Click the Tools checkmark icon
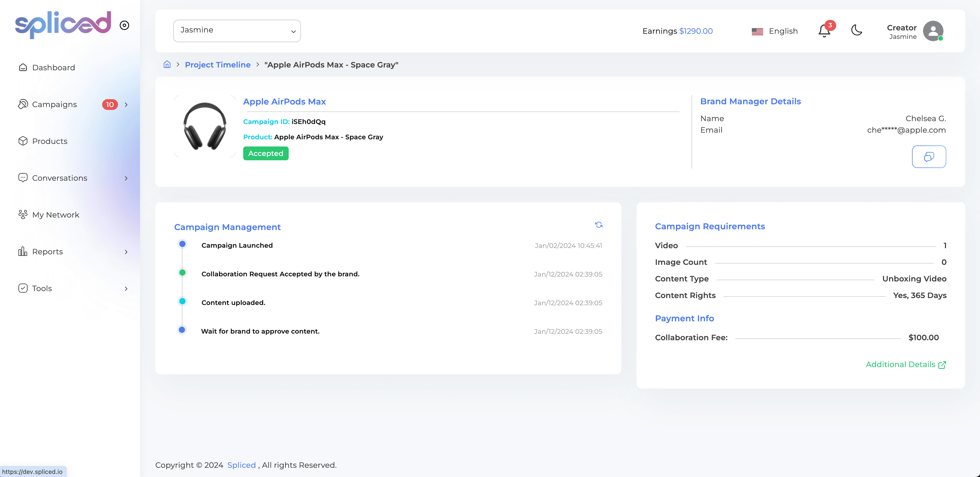 click(x=23, y=288)
